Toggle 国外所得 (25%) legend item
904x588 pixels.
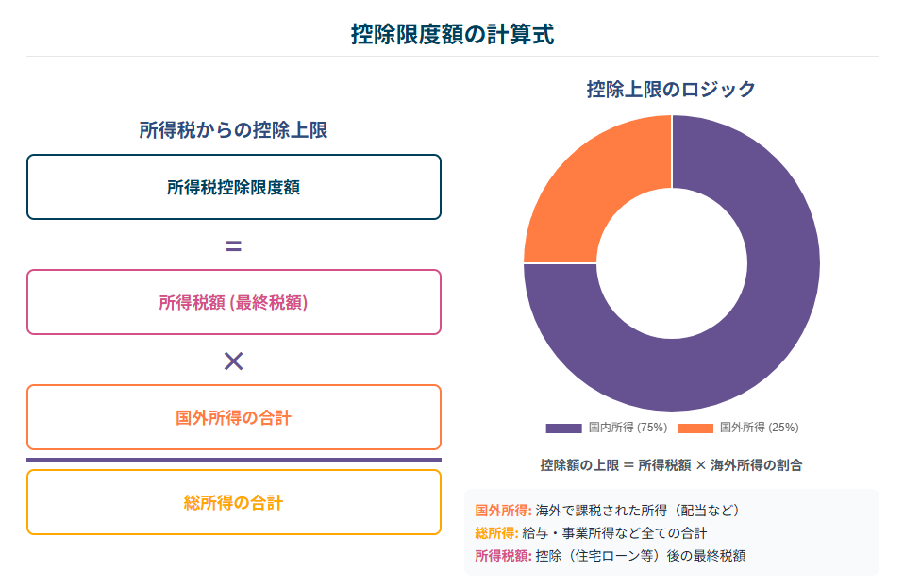click(x=739, y=428)
